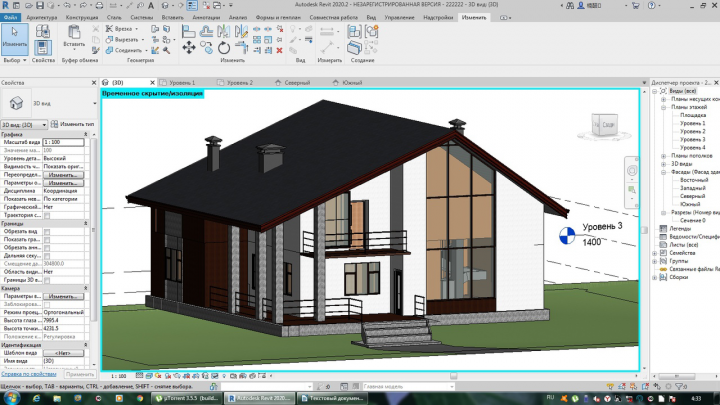Toggle the Траектория с... checkbox
Viewport: 720px width, 405px height.
click(47, 215)
